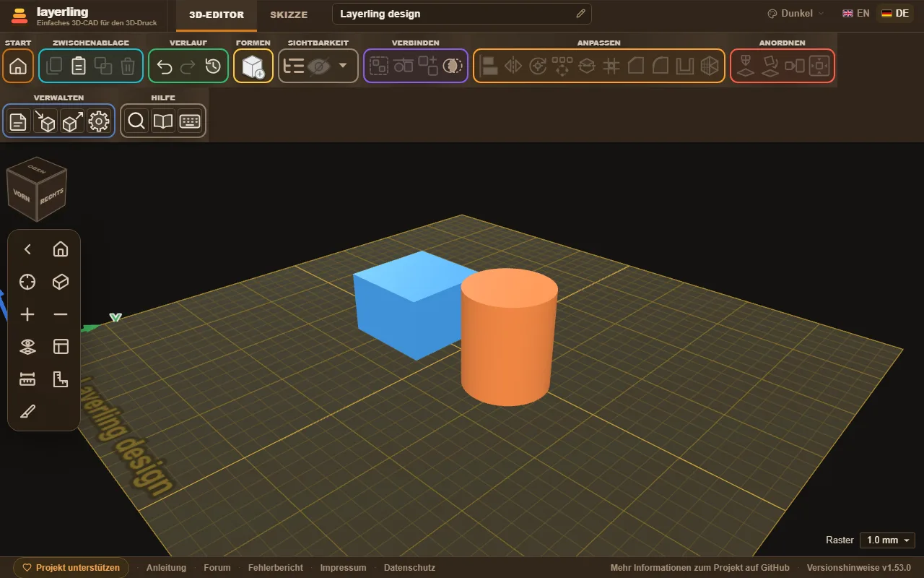
Task: Toggle the eye-over-plane view icon in side panel
Action: click(27, 347)
